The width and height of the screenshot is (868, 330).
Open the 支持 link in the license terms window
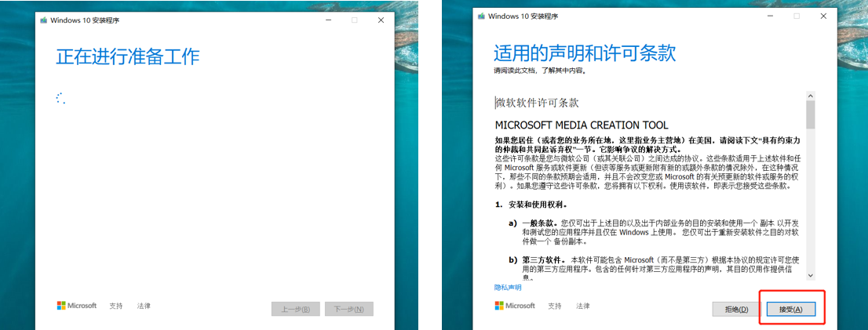pos(554,306)
